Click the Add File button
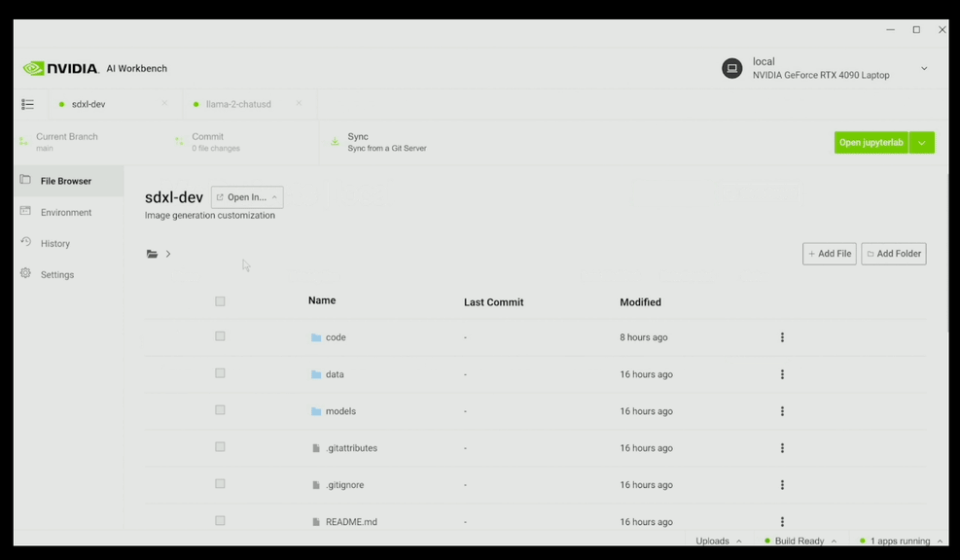Image resolution: width=960 pixels, height=560 pixels. click(x=830, y=254)
